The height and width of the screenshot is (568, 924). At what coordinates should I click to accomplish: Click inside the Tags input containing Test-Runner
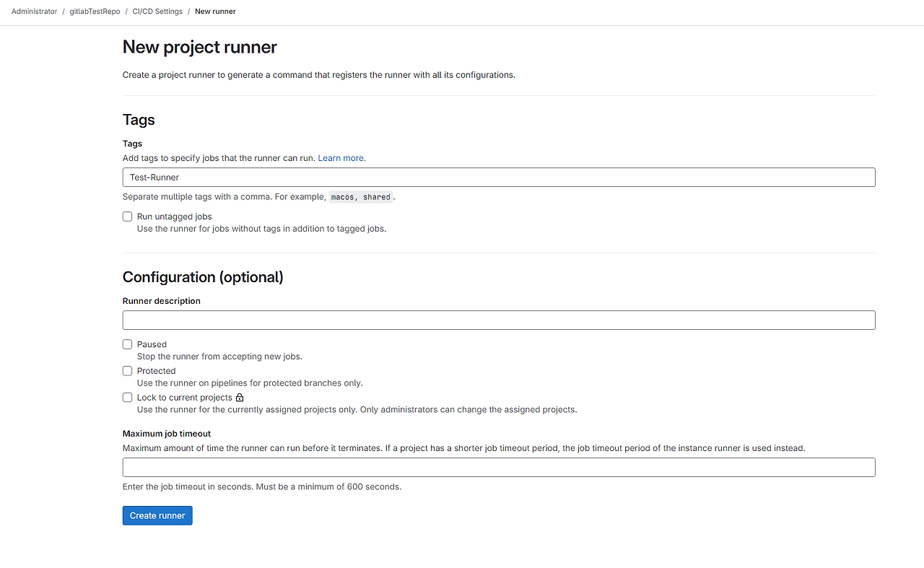point(433,177)
